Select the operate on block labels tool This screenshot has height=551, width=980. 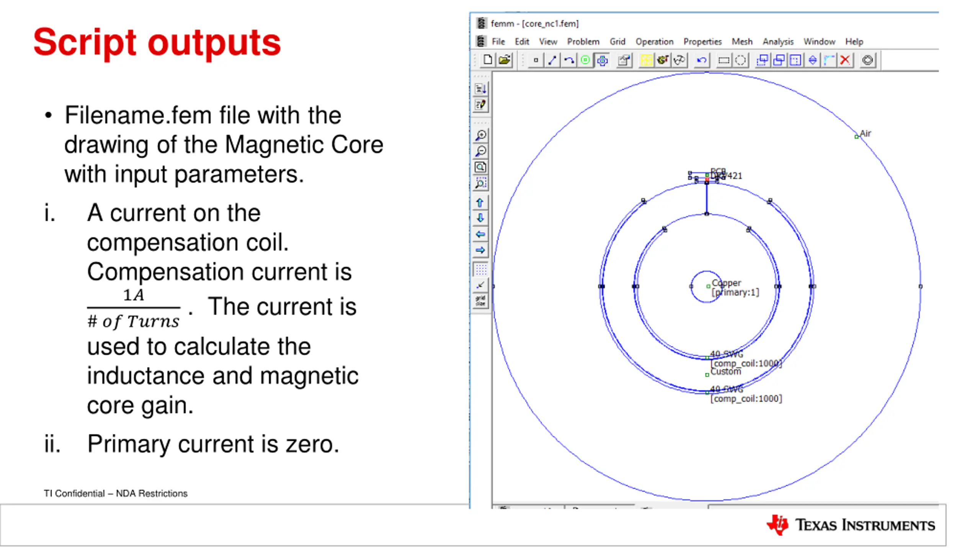click(x=585, y=60)
